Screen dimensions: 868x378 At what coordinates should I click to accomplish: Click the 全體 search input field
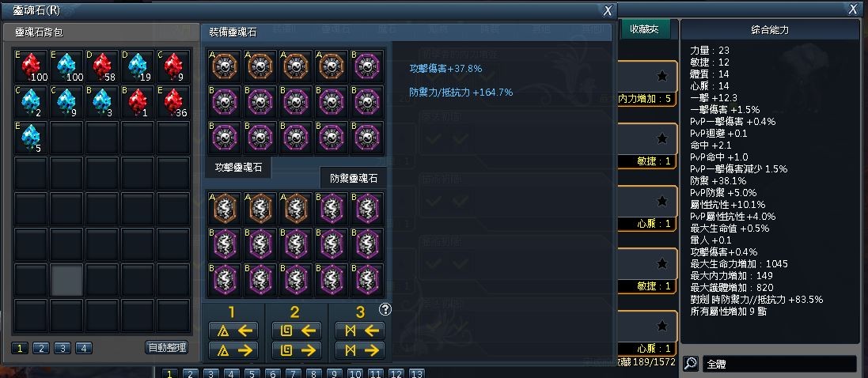(x=779, y=365)
